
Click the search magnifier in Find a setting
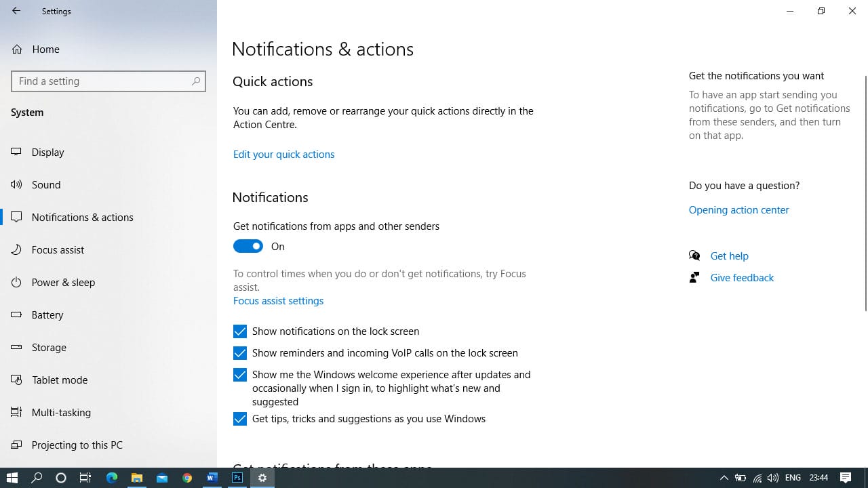tap(196, 81)
